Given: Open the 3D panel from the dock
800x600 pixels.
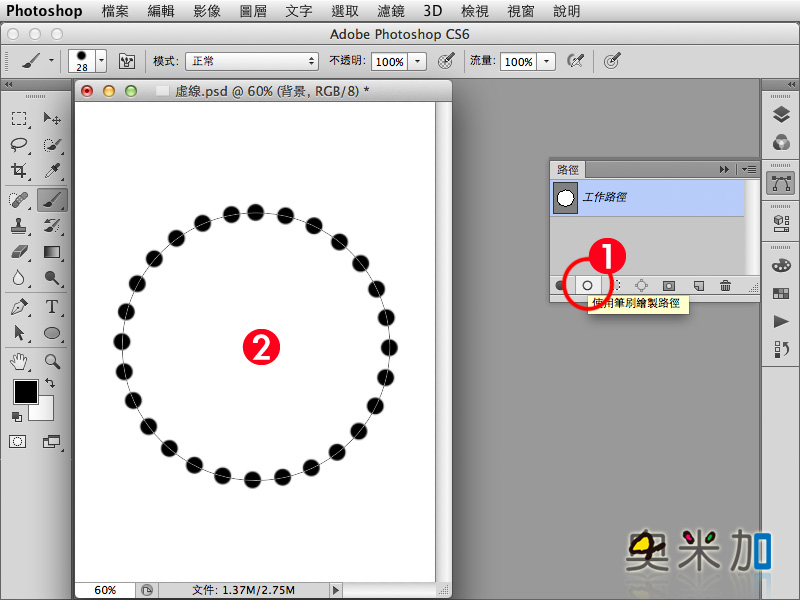Looking at the screenshot, I should (x=781, y=223).
